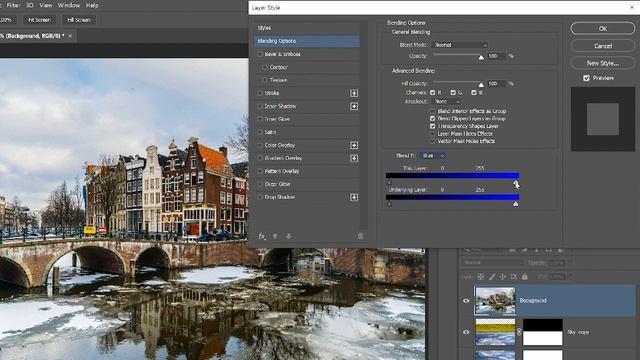The width and height of the screenshot is (640, 360).
Task: Select Blending Options in styles list
Action: click(x=307, y=41)
